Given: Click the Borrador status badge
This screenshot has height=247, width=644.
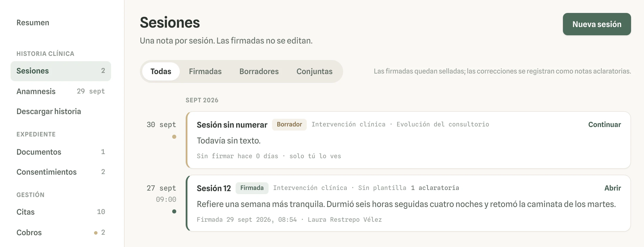Looking at the screenshot, I should point(289,124).
